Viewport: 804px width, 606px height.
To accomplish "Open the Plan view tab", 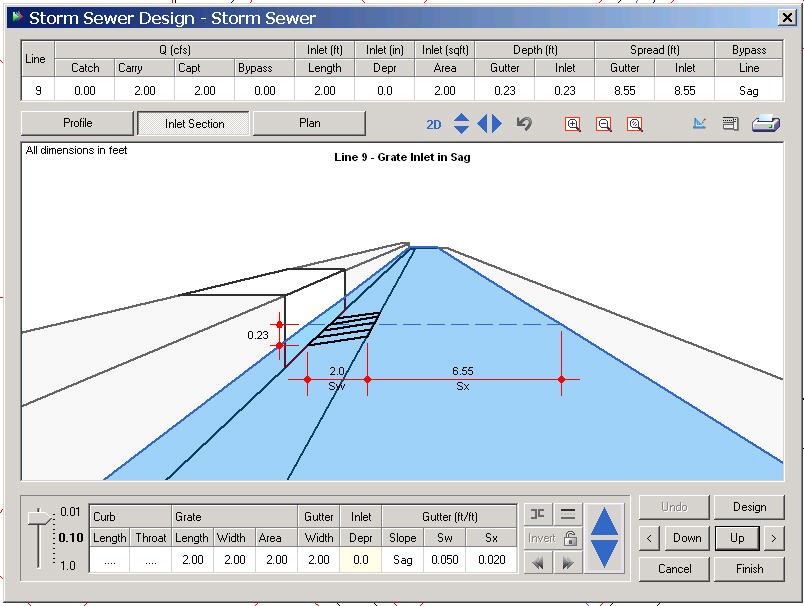I will pyautogui.click(x=309, y=123).
